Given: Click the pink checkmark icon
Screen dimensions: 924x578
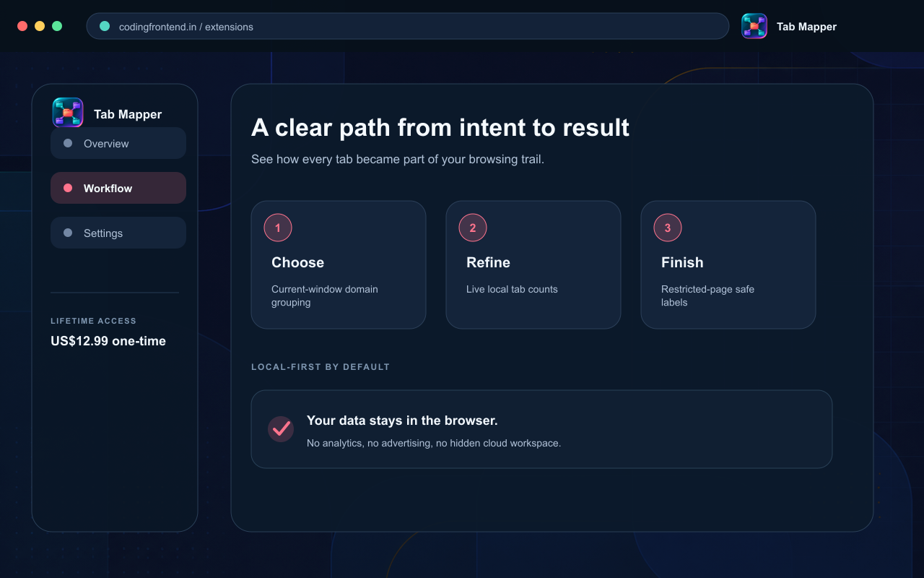Looking at the screenshot, I should click(281, 429).
